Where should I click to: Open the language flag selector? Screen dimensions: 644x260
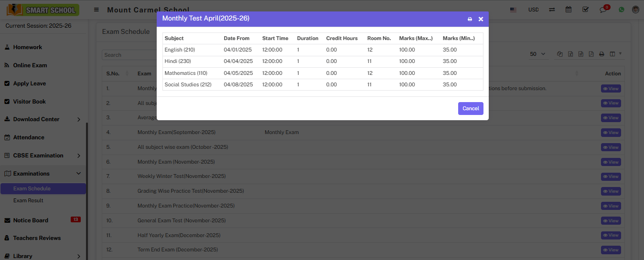tap(513, 10)
